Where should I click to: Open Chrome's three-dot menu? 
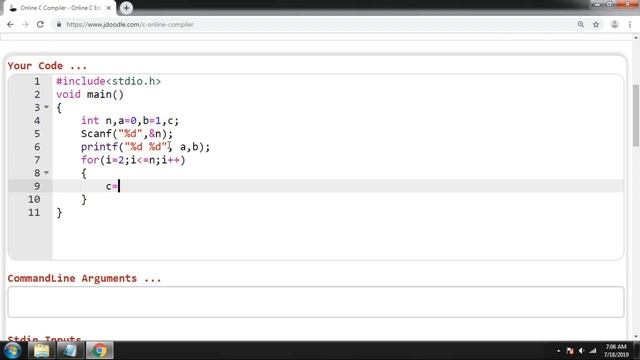click(630, 24)
